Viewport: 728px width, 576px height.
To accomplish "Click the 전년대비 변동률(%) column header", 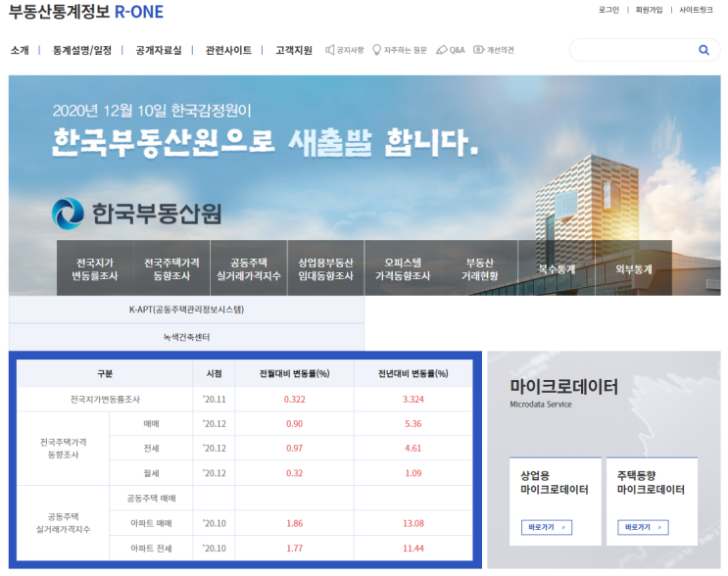I will pyautogui.click(x=413, y=373).
